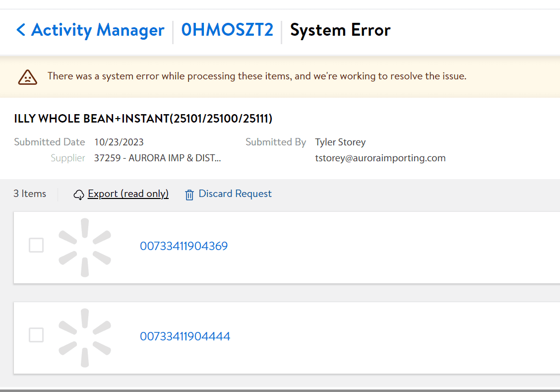The image size is (560, 392).
Task: Open item link 00733411904369
Action: 184,246
